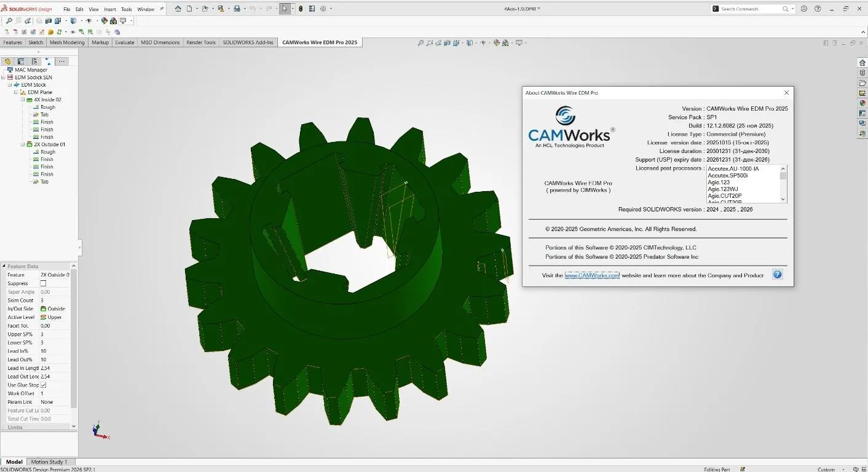This screenshot has height=472, width=868.
Task: Click the Open file icon
Action: (x=205, y=9)
